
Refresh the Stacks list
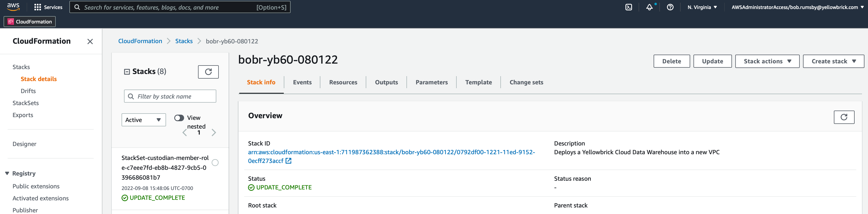pos(208,72)
